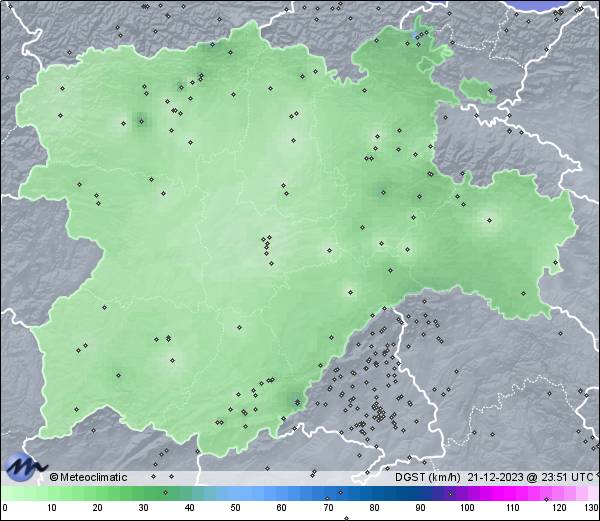600x521 pixels.
Task: Click the scale label 70
Action: (328, 508)
